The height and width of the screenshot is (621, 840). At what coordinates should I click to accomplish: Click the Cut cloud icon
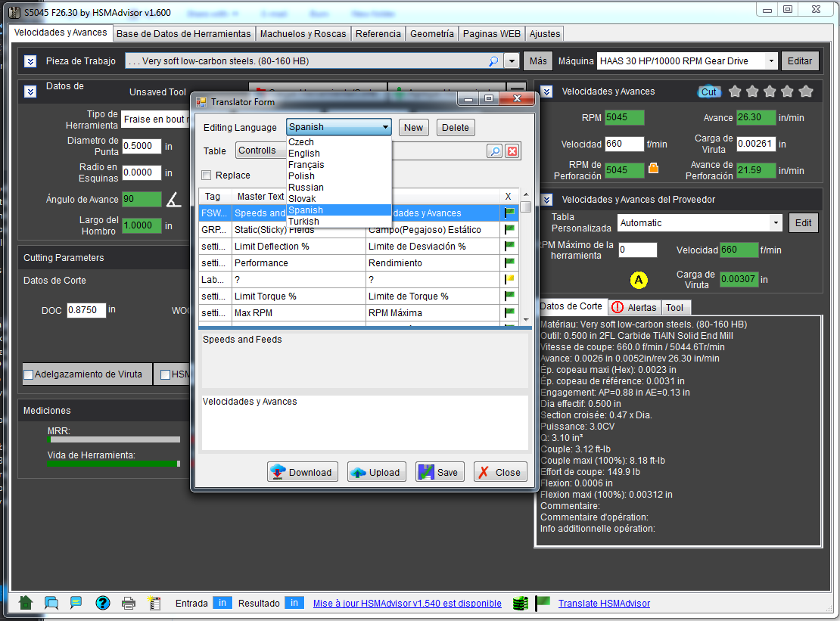708,92
